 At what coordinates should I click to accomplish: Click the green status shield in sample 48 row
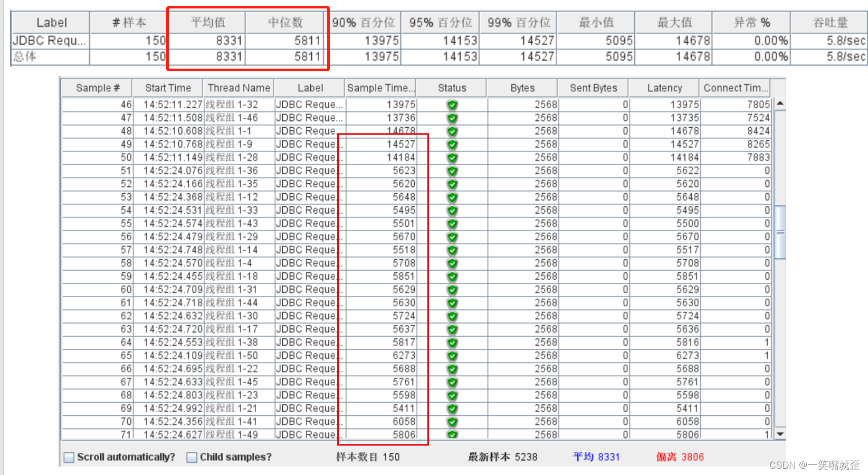(x=452, y=131)
